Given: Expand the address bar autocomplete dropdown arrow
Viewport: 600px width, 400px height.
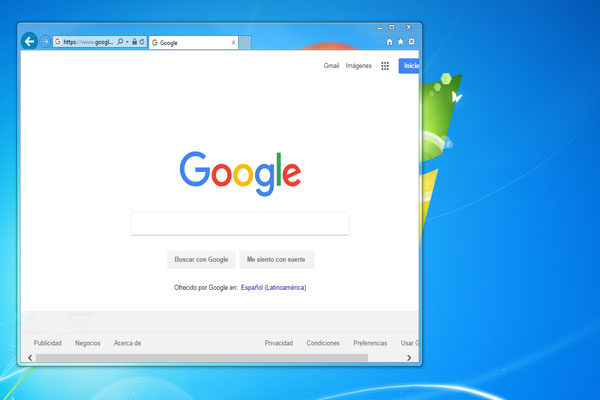Looking at the screenshot, I should [127, 42].
